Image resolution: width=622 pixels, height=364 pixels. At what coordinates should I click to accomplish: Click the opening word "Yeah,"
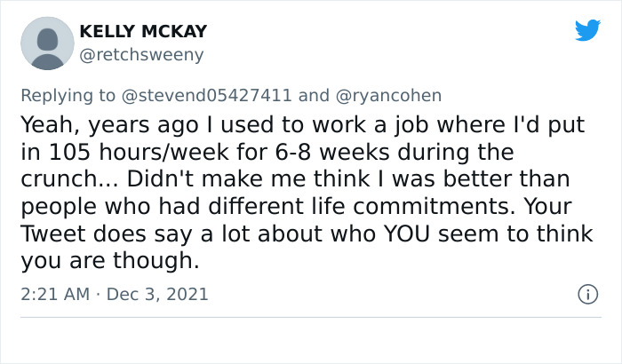(48, 123)
